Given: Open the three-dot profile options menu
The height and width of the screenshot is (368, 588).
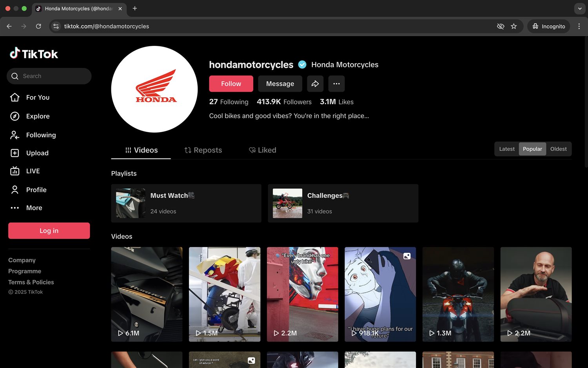Looking at the screenshot, I should click(x=336, y=84).
